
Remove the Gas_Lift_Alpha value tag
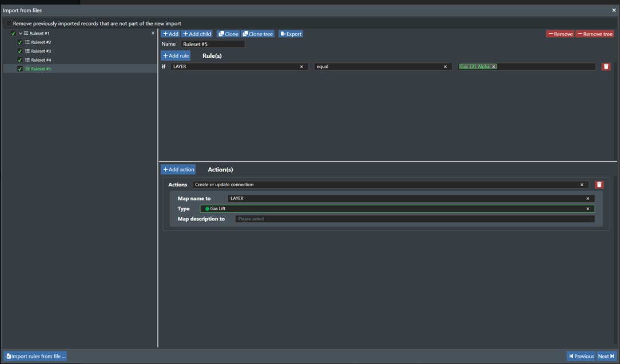[494, 67]
